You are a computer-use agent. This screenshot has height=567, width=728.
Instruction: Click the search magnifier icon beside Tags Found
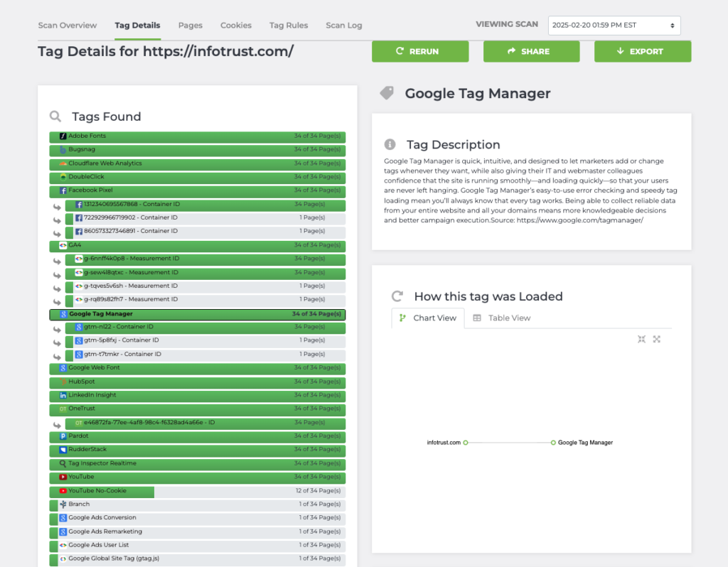tap(55, 117)
